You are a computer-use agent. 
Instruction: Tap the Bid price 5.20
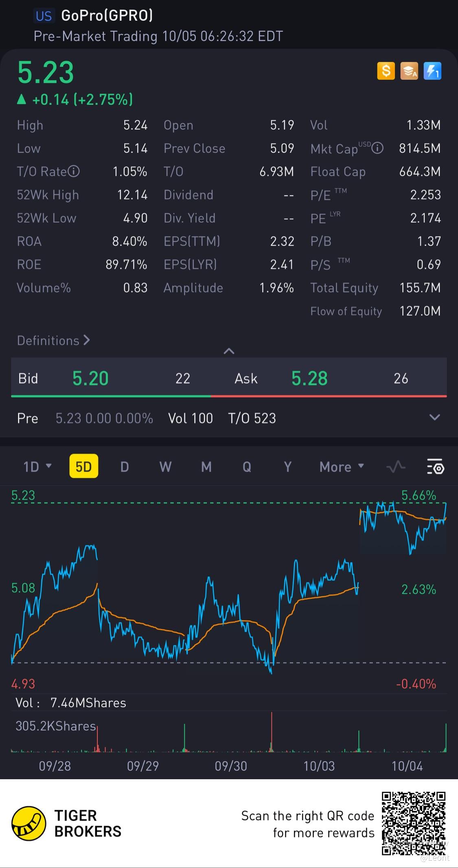[90, 378]
